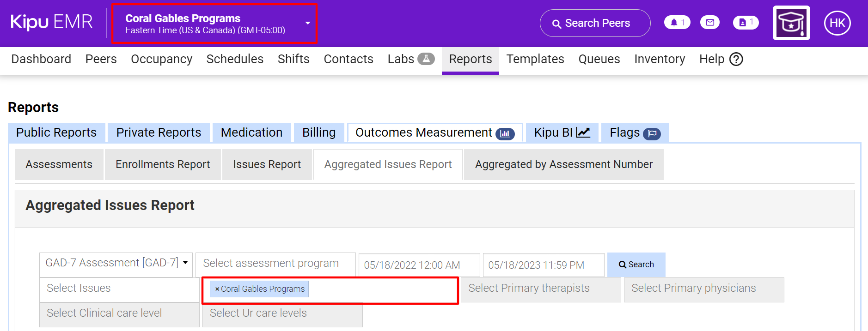Open the Select Primary therapists dropdown
The image size is (868, 331).
click(x=540, y=289)
